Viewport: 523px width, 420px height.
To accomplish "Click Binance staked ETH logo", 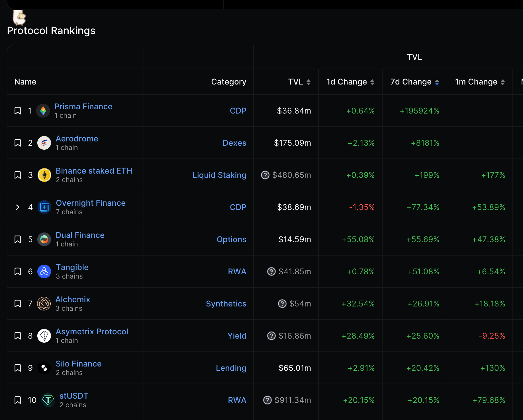I will click(x=44, y=175).
